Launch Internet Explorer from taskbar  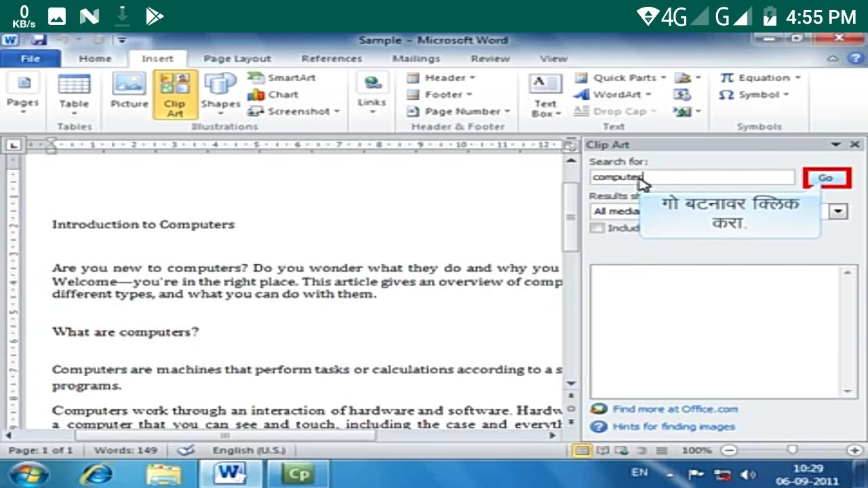click(x=97, y=474)
